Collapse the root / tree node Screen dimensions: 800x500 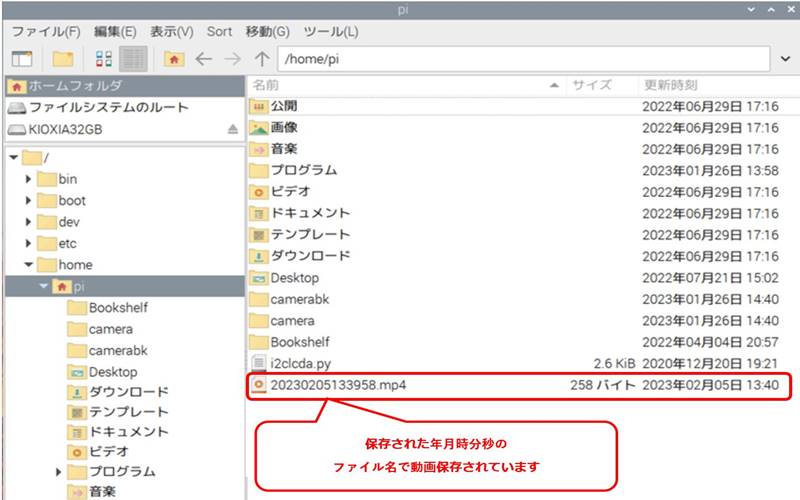[14, 158]
